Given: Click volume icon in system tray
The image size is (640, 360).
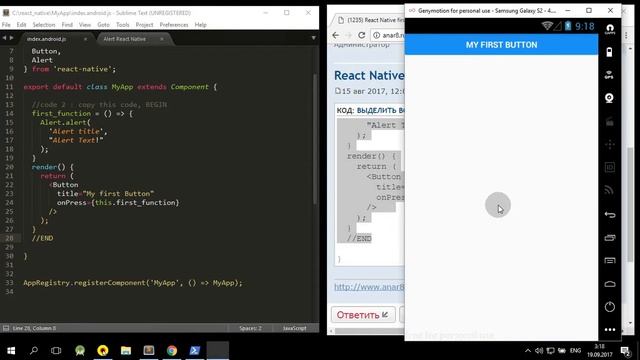Looking at the screenshot, I should tap(539, 351).
